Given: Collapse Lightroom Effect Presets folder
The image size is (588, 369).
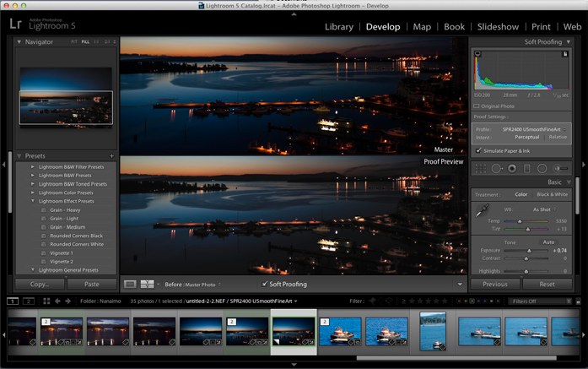Looking at the screenshot, I should click(x=33, y=201).
